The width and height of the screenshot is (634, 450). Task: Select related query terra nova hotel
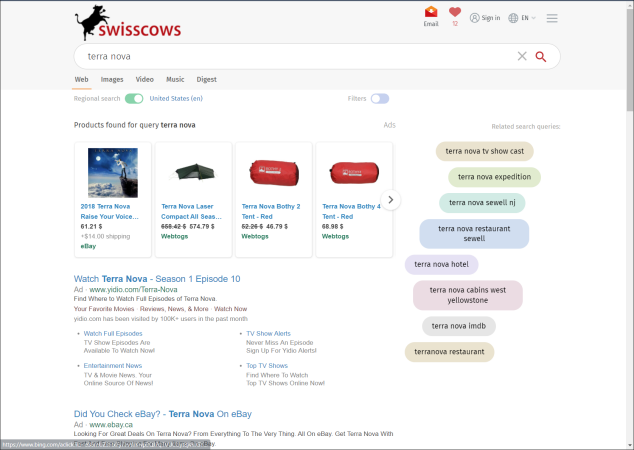coord(441,264)
